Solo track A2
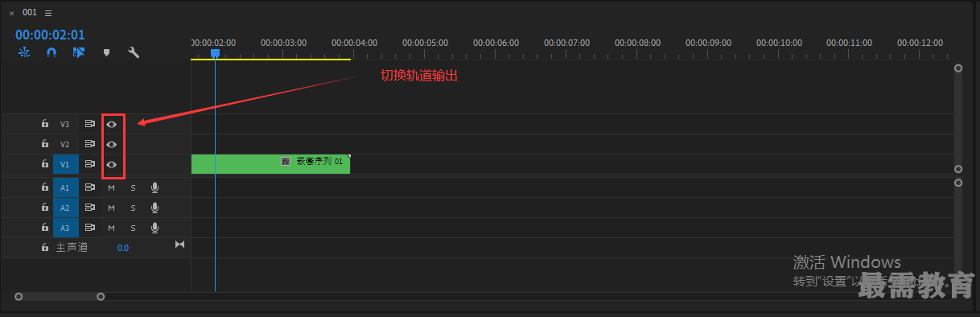 tap(134, 208)
